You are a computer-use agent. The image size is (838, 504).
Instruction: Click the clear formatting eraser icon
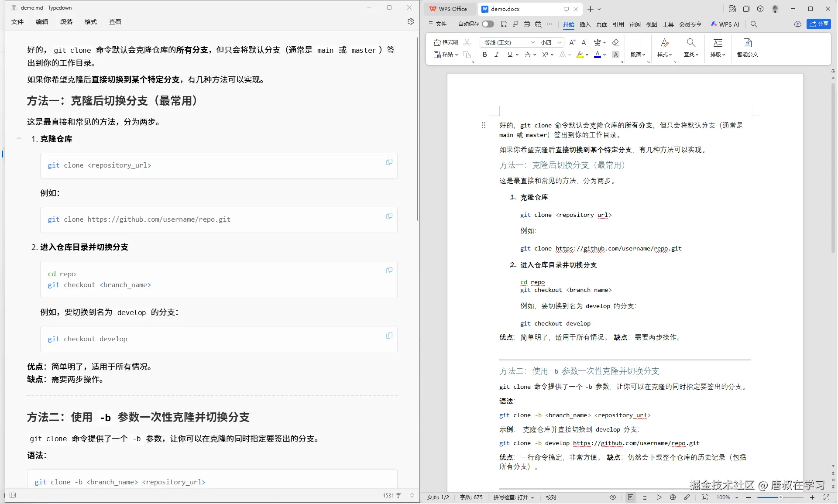click(616, 42)
